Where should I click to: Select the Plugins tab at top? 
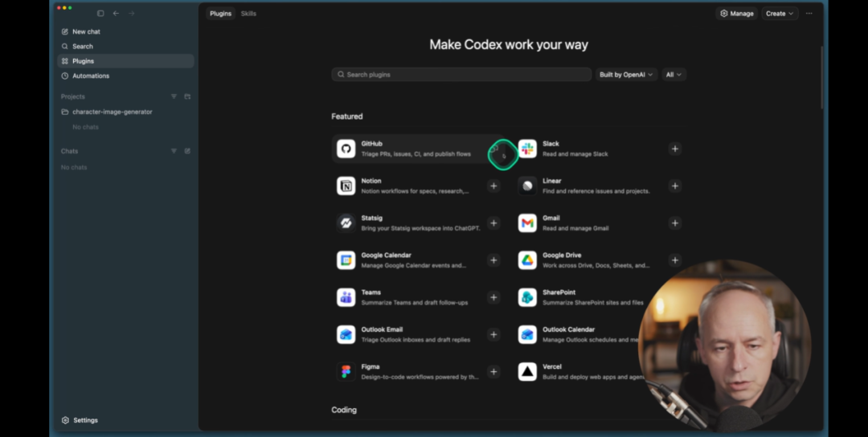(x=220, y=14)
